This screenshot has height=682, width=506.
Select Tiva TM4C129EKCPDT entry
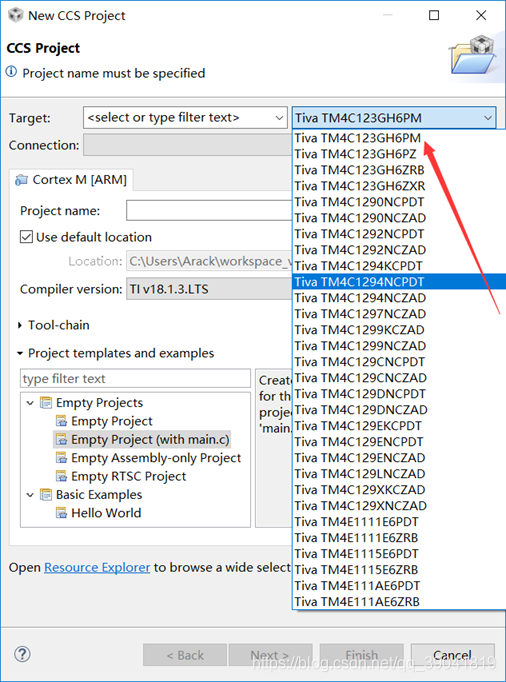coord(399,426)
